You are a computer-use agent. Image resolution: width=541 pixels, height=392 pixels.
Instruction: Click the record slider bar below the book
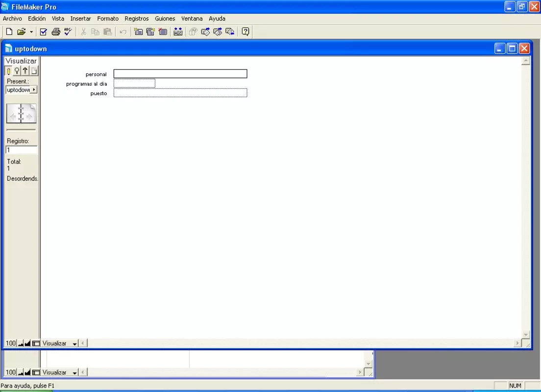click(x=21, y=130)
